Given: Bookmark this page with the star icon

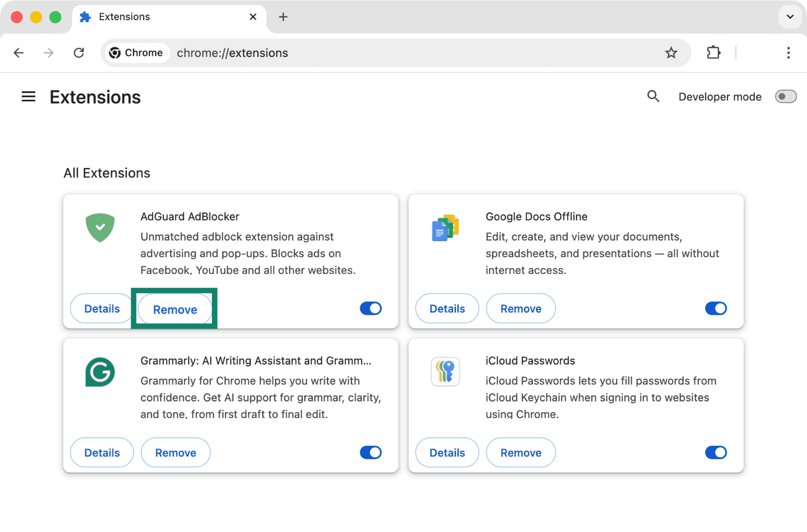Looking at the screenshot, I should pyautogui.click(x=671, y=53).
